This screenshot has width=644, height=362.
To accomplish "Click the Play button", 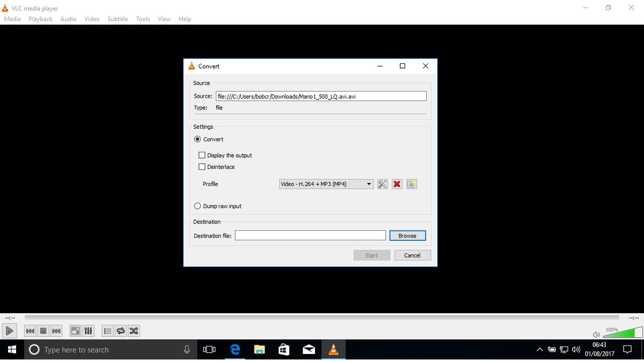I will tap(9, 331).
